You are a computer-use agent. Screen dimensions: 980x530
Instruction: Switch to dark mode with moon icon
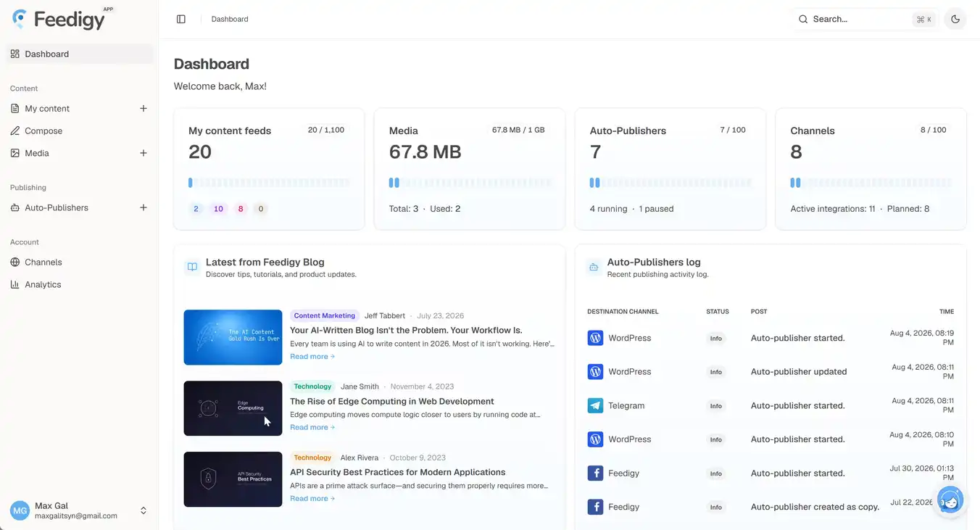click(955, 20)
